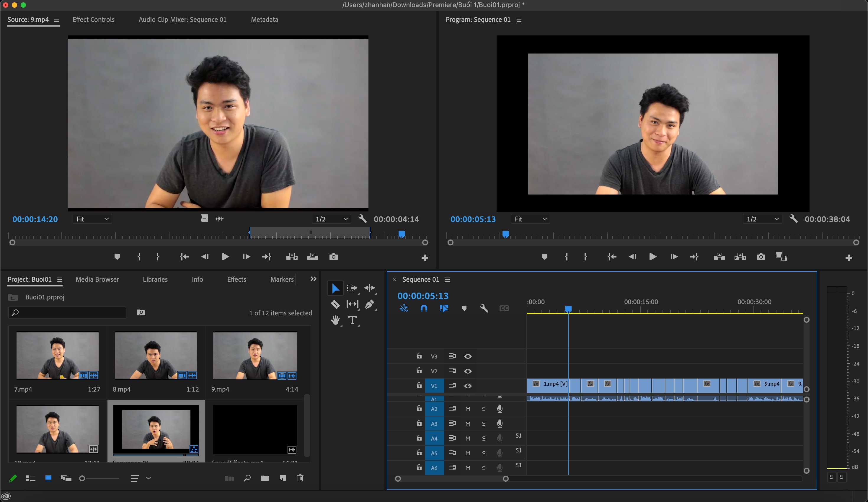Select the Hand tool
This screenshot has width=868, height=502.
(335, 320)
